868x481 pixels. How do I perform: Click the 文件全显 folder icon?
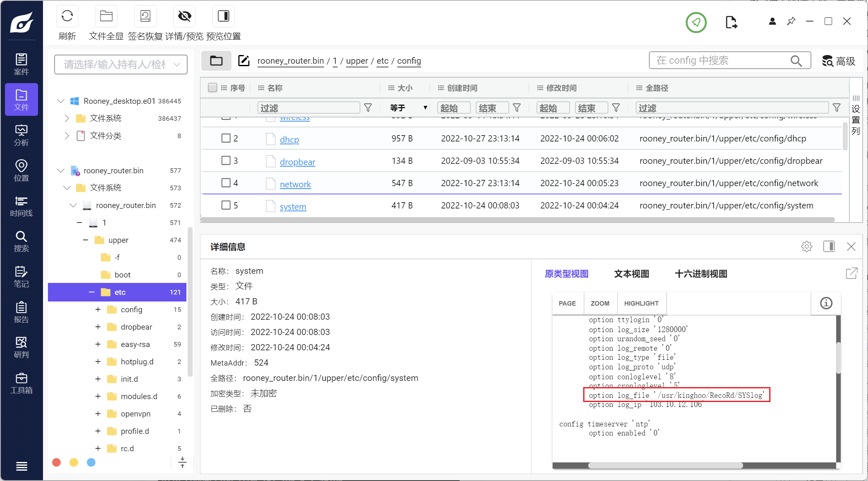[x=106, y=16]
